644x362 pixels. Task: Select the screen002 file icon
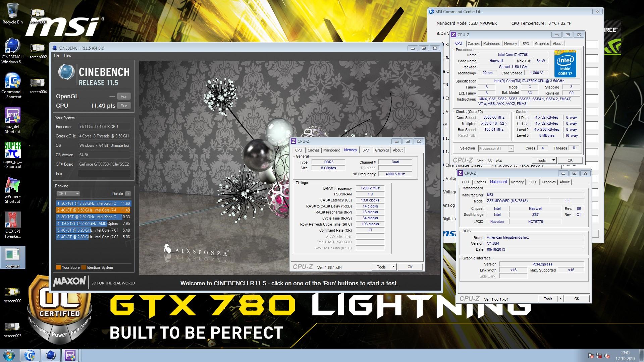tap(38, 51)
